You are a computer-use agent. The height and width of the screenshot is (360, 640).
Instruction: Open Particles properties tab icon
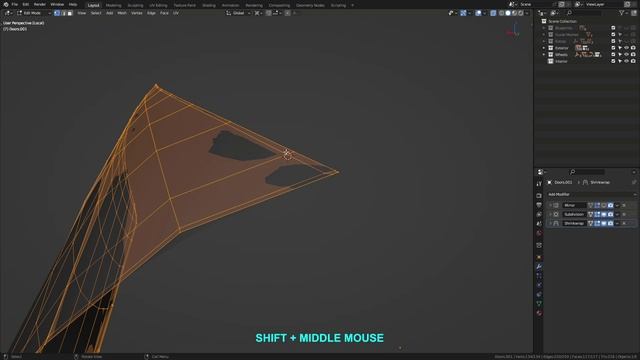tap(539, 276)
